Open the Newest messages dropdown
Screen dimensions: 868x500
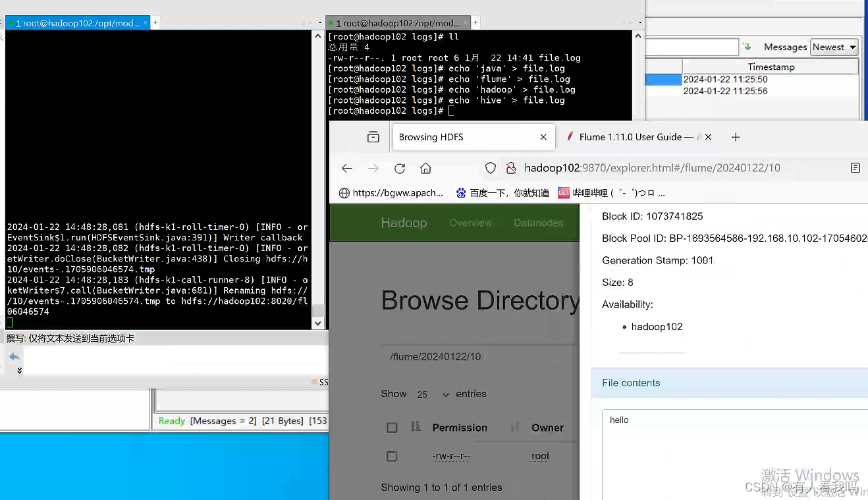pos(834,47)
